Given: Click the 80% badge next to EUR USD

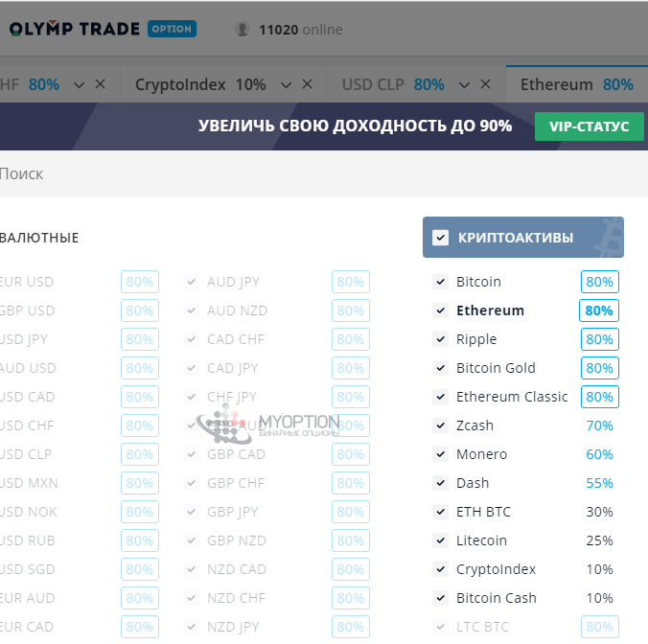Looking at the screenshot, I should coord(140,282).
